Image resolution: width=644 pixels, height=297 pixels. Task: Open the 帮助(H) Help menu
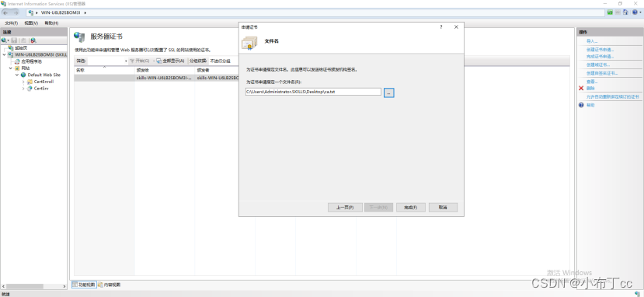click(x=51, y=23)
